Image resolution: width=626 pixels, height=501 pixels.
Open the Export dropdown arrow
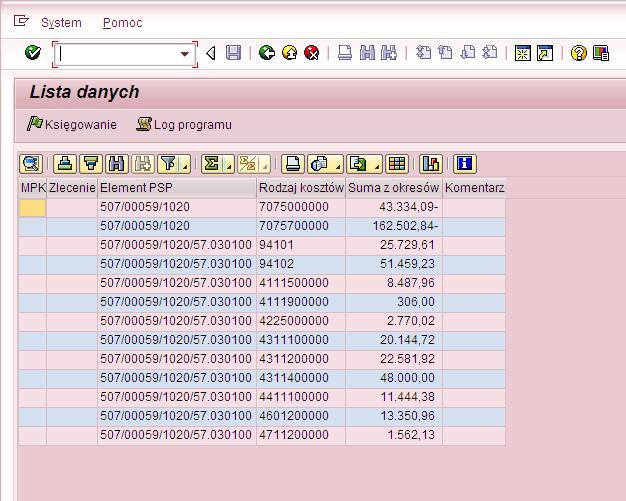[377, 164]
